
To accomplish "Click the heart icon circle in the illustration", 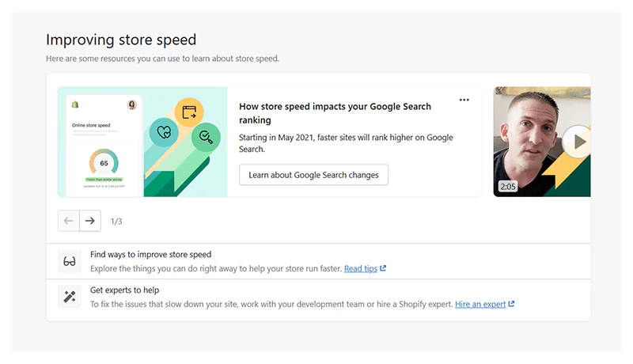I will pyautogui.click(x=165, y=131).
